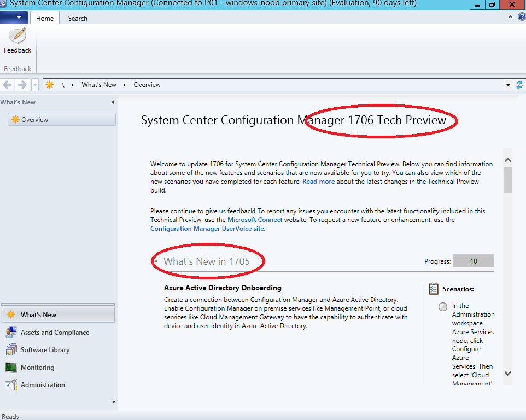Open the help question mark icon

click(x=522, y=17)
